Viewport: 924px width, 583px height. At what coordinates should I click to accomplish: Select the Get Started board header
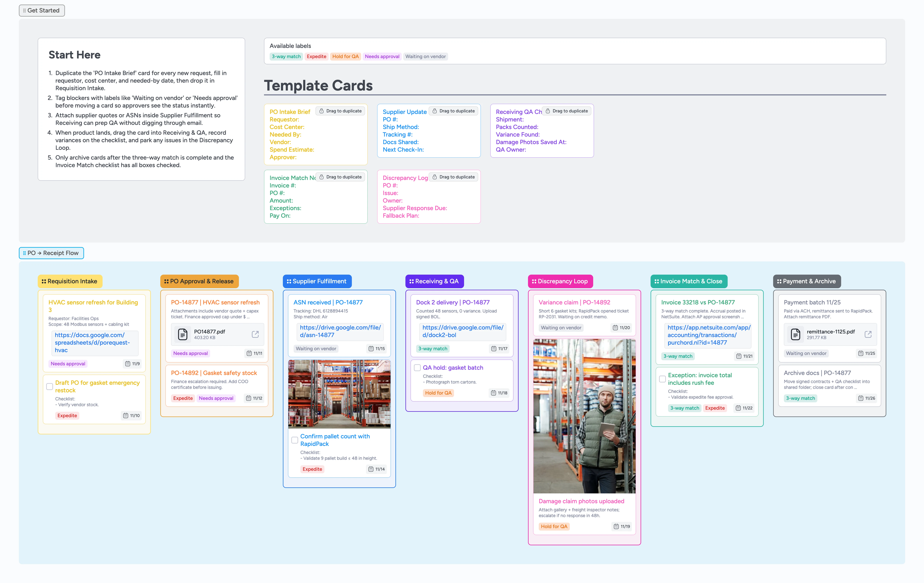(x=41, y=10)
